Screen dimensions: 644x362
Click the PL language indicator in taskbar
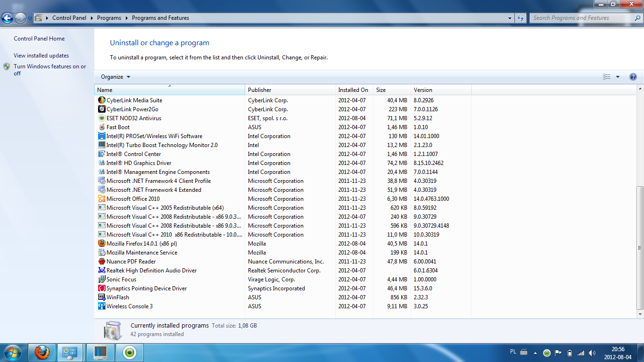(x=513, y=352)
